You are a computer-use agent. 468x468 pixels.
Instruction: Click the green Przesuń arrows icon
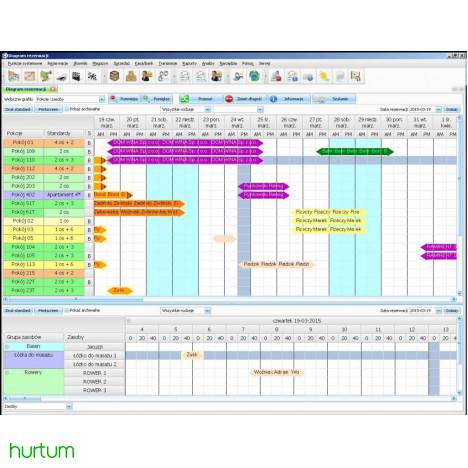184,99
